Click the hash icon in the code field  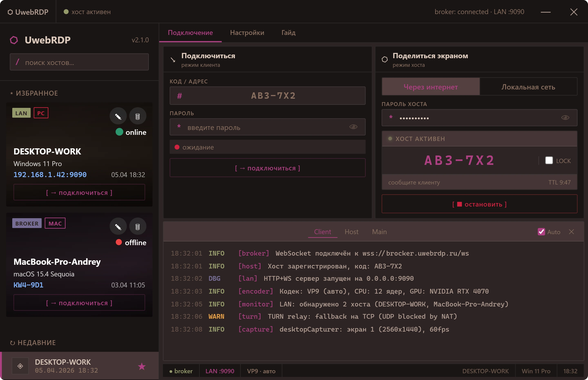click(x=179, y=96)
